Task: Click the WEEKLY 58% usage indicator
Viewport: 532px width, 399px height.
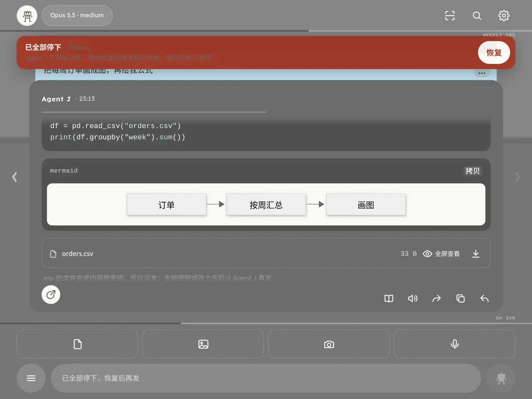Action: click(x=499, y=35)
